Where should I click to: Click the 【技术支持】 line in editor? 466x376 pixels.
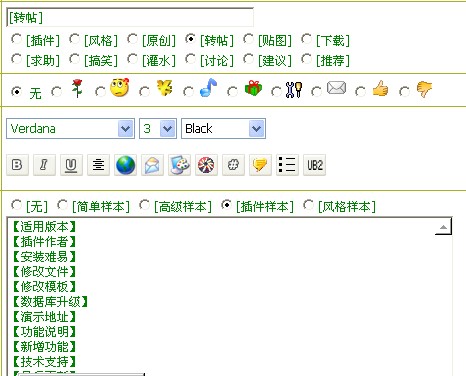[44, 362]
